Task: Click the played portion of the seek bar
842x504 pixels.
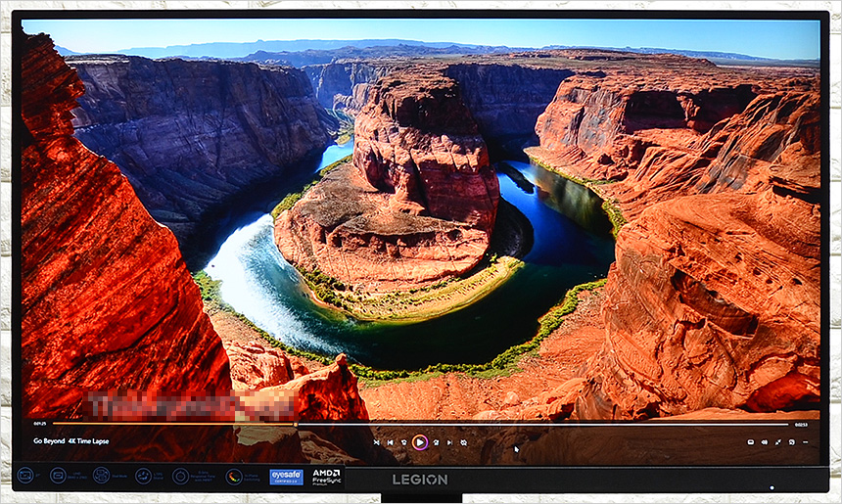Action: (x=166, y=424)
